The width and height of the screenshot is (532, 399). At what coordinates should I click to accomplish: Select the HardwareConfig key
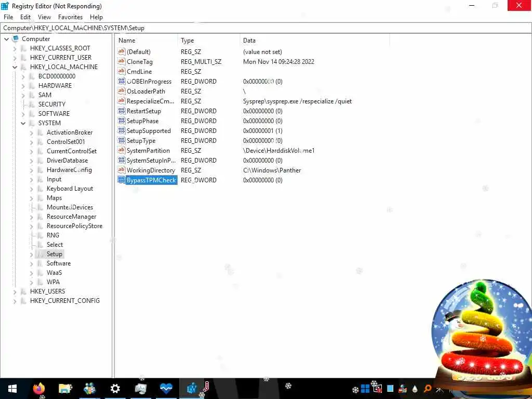coord(69,170)
